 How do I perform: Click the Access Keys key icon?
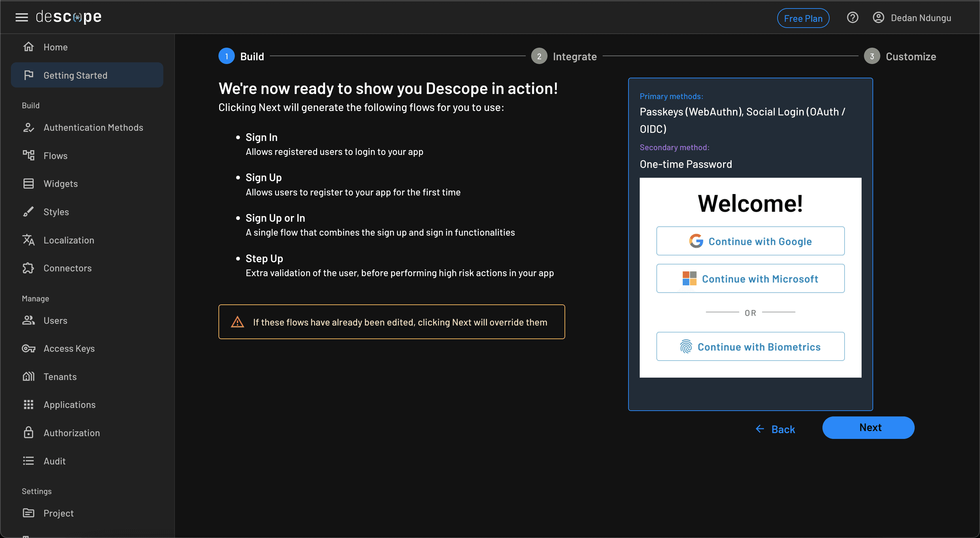[x=29, y=348]
